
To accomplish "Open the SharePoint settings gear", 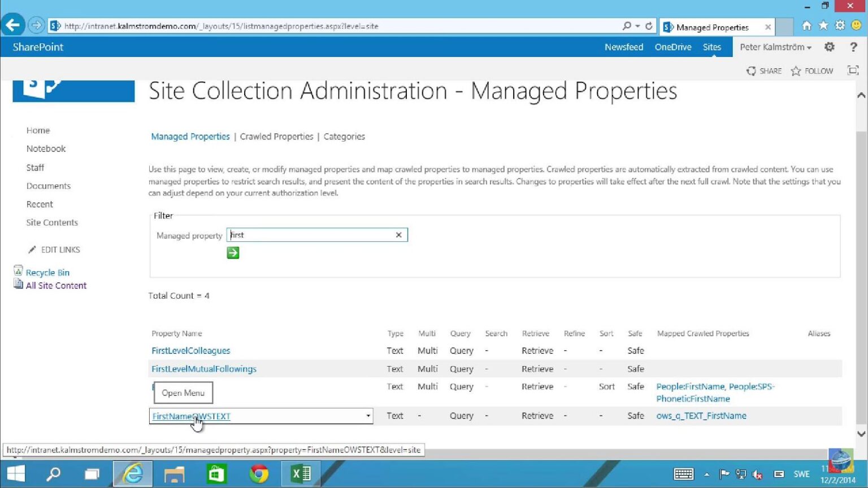I will [829, 47].
